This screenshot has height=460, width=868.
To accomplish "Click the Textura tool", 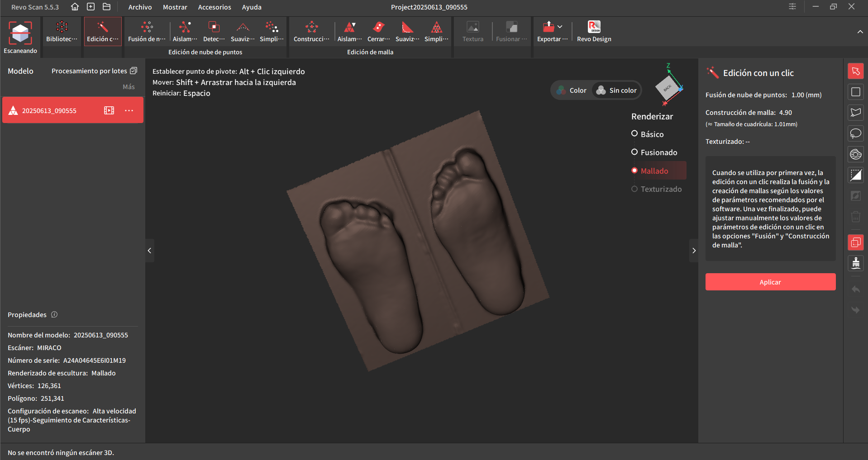I will 473,32.
